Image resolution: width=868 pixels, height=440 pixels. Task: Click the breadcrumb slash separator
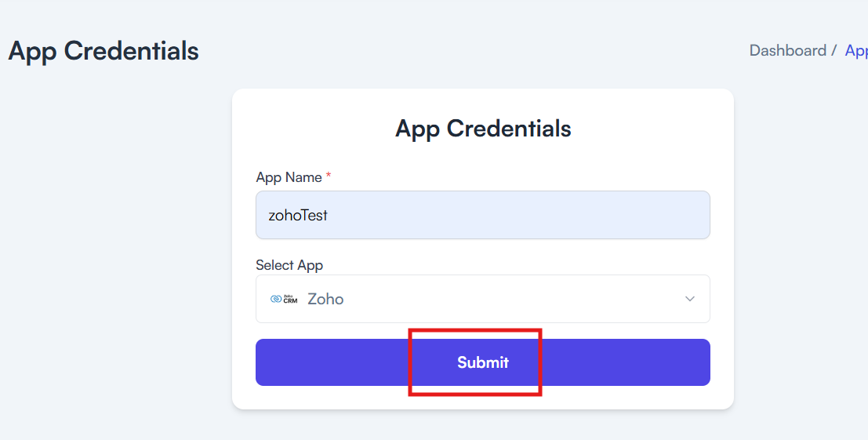pyautogui.click(x=833, y=50)
